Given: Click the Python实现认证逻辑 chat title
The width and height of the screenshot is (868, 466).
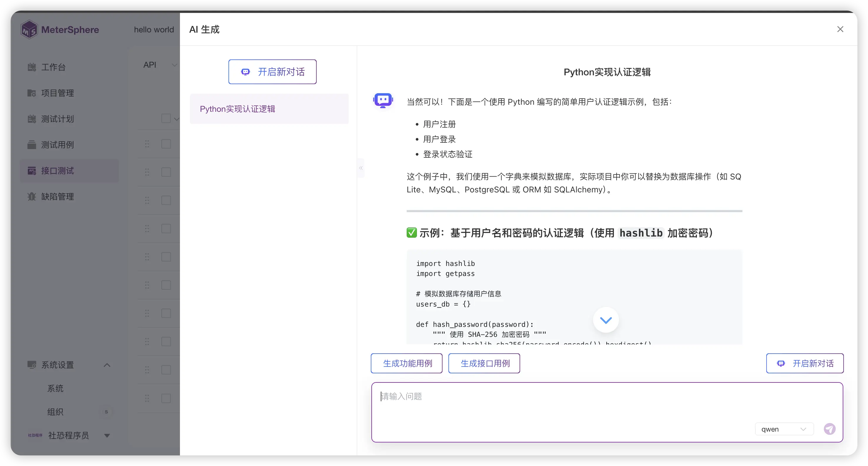Looking at the screenshot, I should pyautogui.click(x=607, y=72).
